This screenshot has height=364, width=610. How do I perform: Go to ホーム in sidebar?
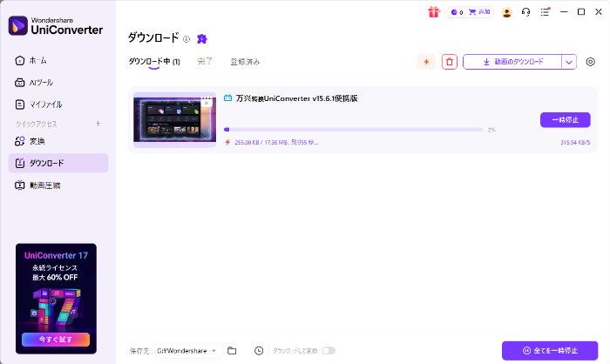click(58, 61)
